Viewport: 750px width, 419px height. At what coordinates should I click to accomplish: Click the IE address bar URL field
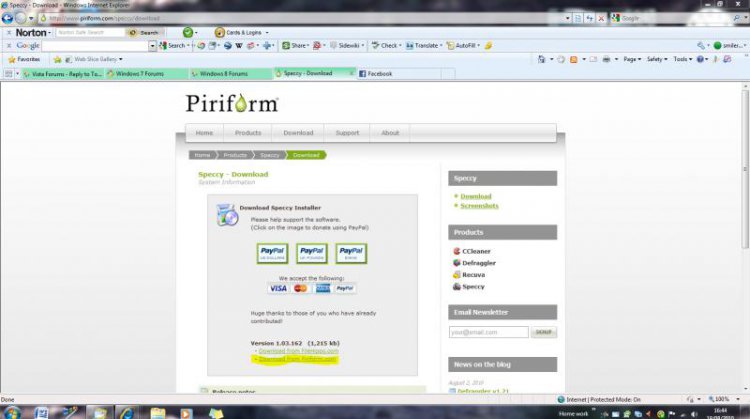pyautogui.click(x=301, y=18)
